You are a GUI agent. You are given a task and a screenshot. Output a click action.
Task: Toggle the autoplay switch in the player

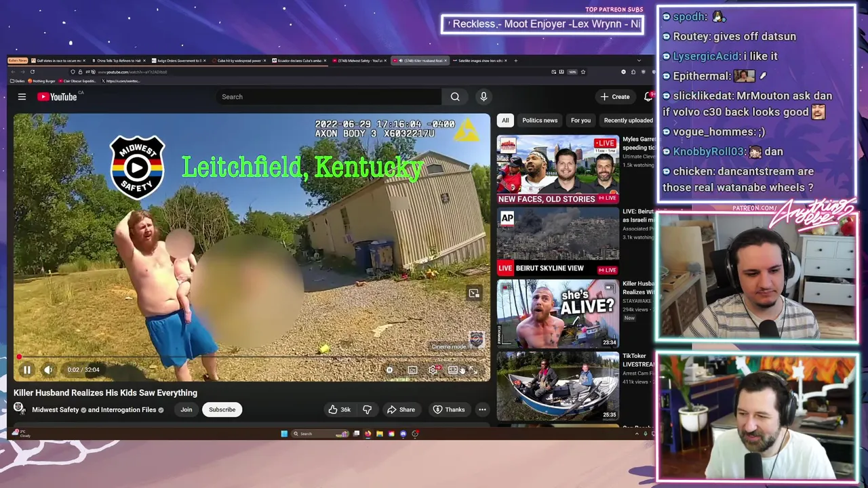click(x=389, y=370)
